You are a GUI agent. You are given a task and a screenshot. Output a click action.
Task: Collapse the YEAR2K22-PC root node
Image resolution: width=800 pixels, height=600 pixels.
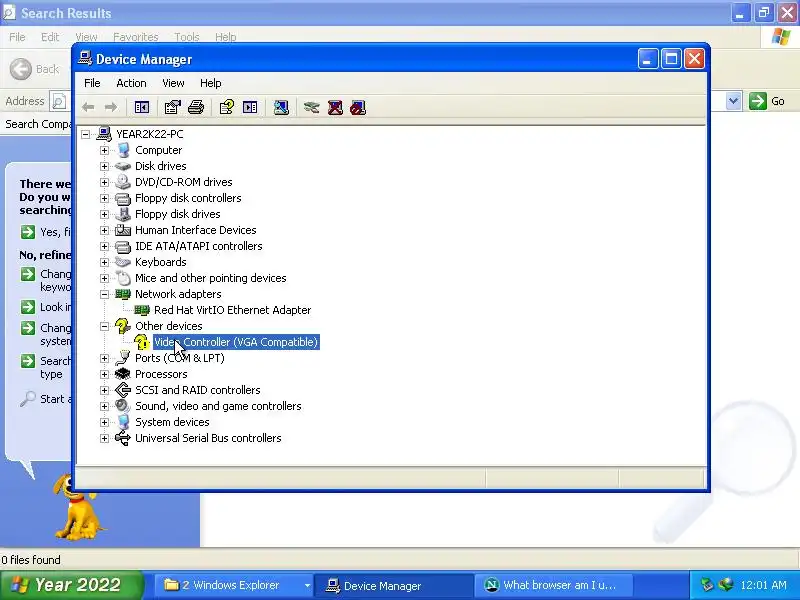tap(86, 134)
